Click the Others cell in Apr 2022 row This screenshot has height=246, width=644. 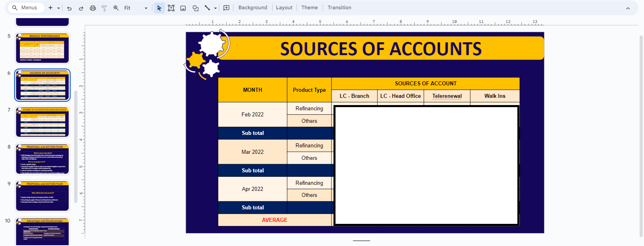[309, 195]
